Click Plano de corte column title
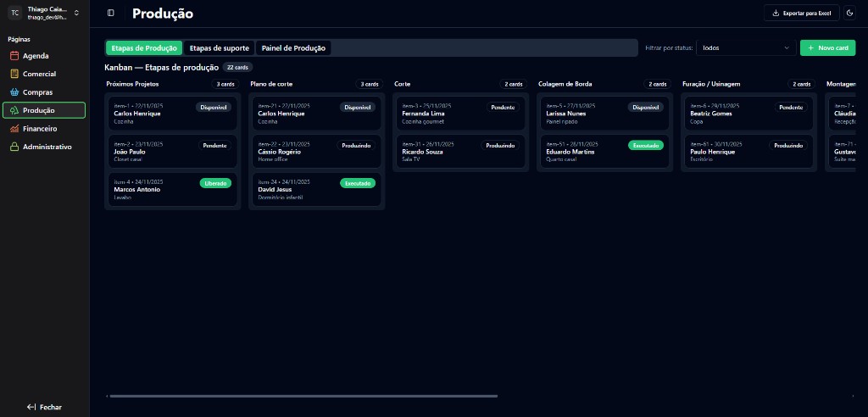 271,84
